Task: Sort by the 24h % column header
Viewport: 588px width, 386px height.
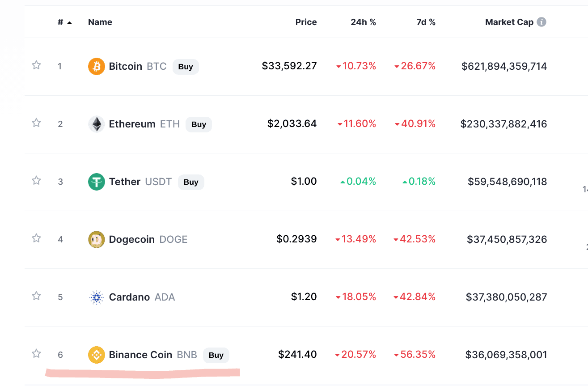Action: [x=363, y=22]
